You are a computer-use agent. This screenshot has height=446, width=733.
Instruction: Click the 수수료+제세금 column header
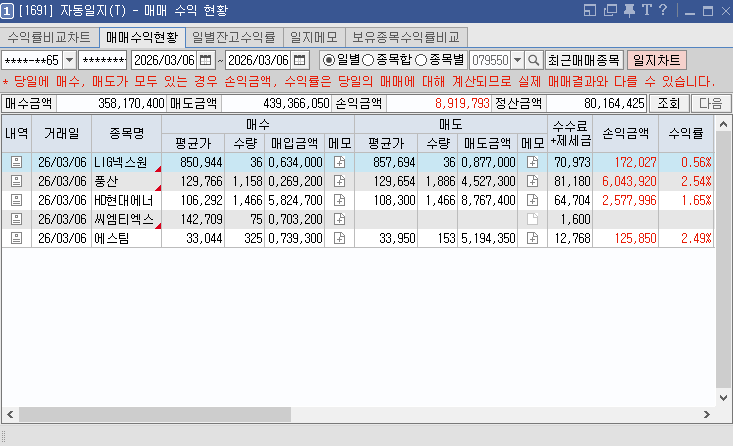tap(570, 134)
